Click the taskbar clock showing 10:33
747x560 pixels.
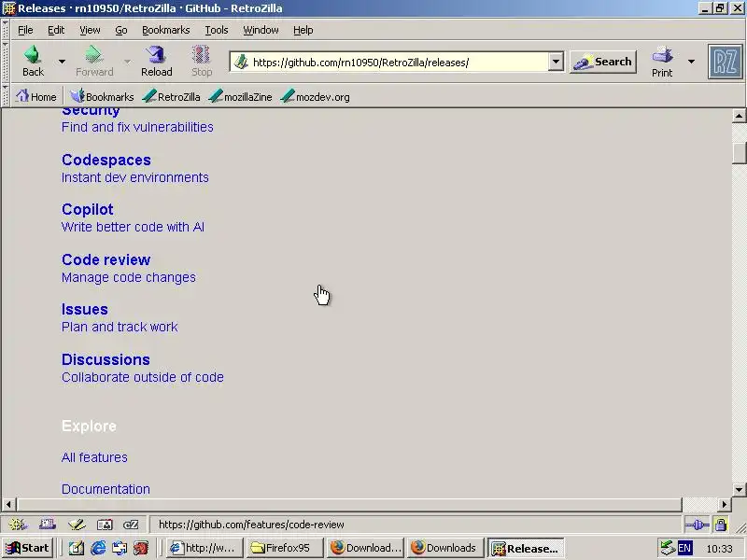pyautogui.click(x=719, y=549)
